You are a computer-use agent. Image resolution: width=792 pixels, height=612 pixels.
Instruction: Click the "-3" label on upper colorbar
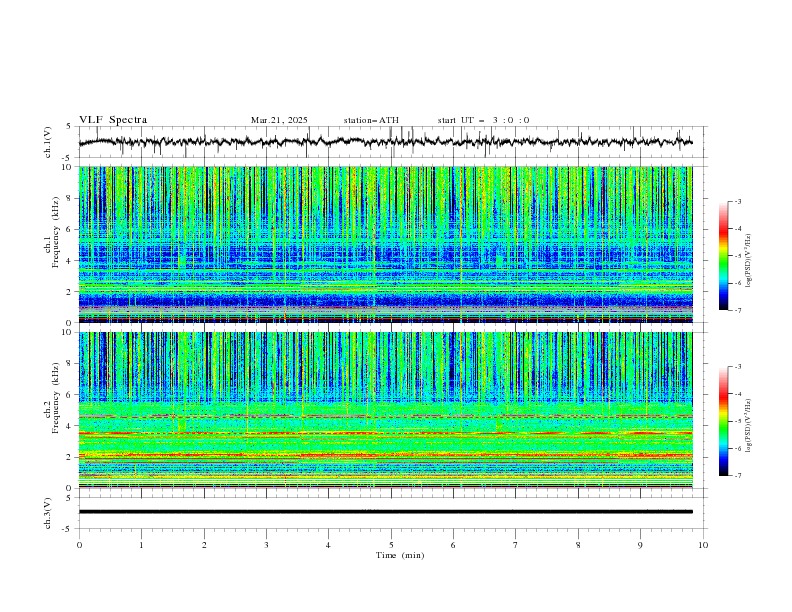pos(738,202)
